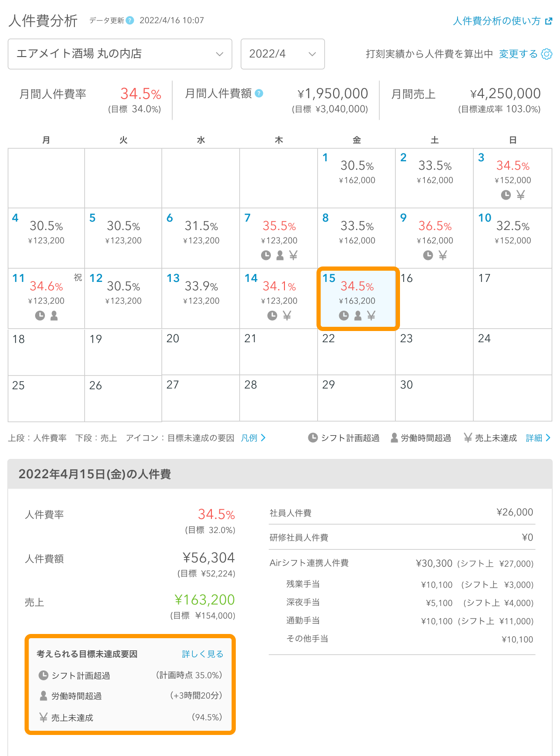Click the yen icon on day 7
This screenshot has width=560, height=756.
[293, 255]
